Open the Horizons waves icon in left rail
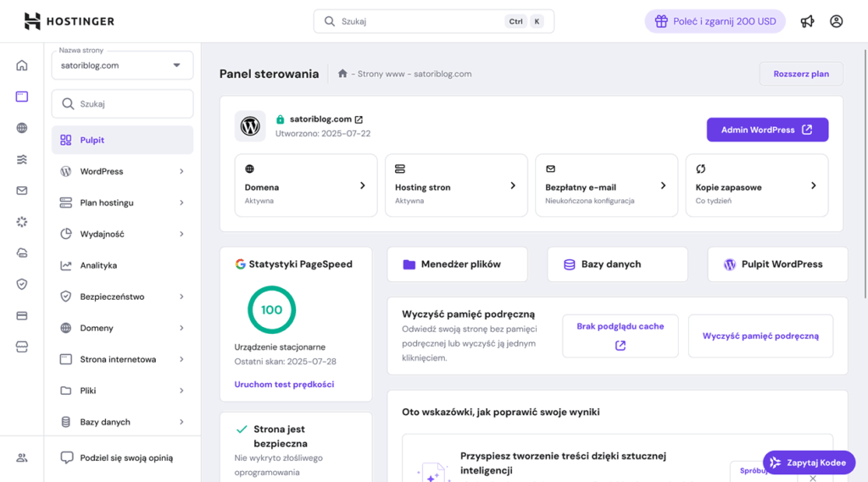Image resolution: width=868 pixels, height=482 pixels. (x=21, y=159)
